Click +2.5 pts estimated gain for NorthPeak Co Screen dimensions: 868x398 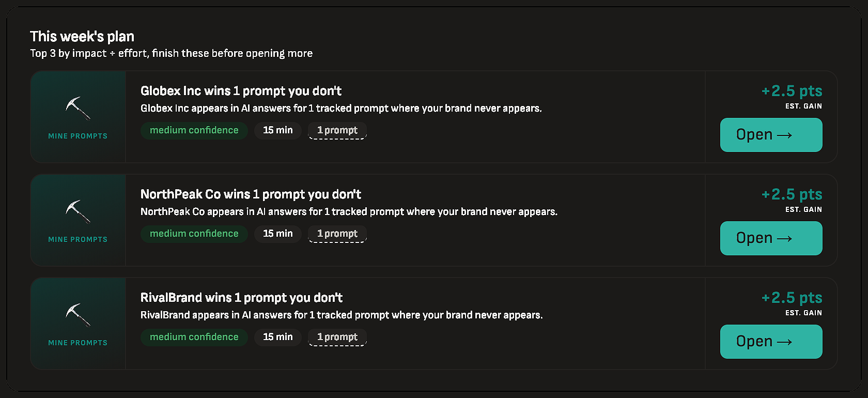click(792, 194)
